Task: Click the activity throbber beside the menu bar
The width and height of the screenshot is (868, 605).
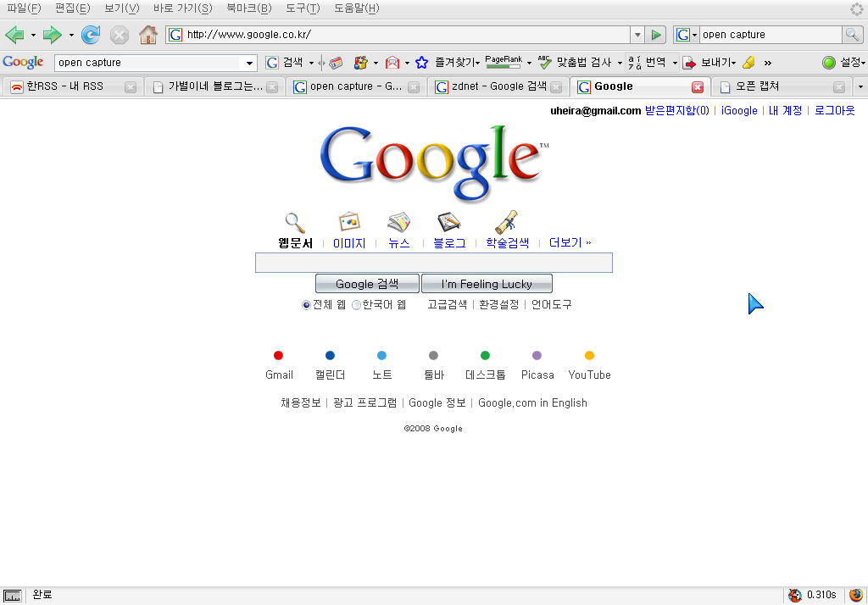Action: pyautogui.click(x=856, y=8)
